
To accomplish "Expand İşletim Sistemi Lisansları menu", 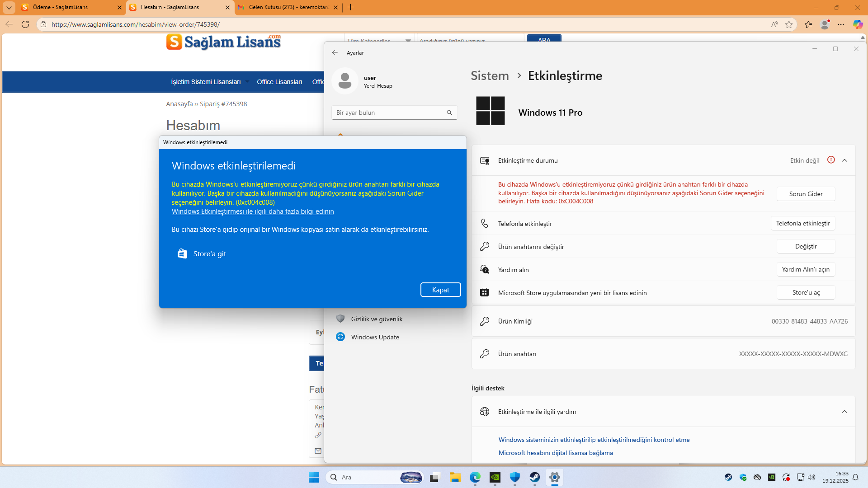I will (210, 82).
